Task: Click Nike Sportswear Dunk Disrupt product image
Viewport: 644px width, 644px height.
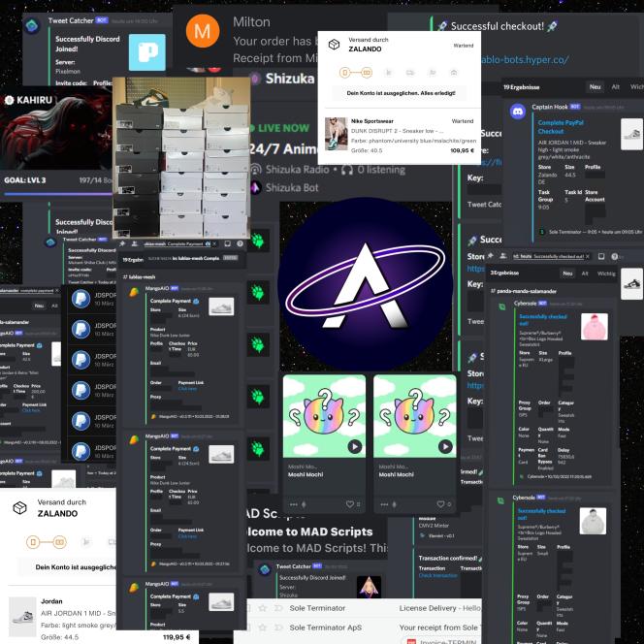Action: [x=336, y=134]
